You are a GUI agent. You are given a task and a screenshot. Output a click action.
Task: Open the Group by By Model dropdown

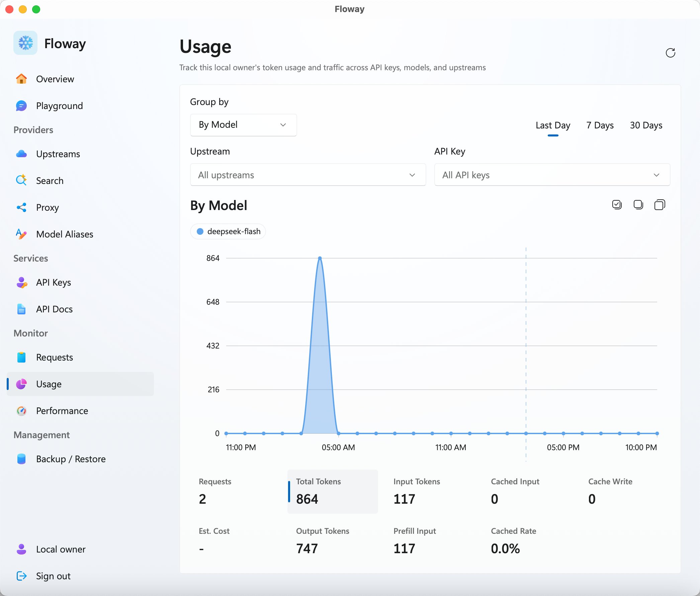pyautogui.click(x=243, y=125)
